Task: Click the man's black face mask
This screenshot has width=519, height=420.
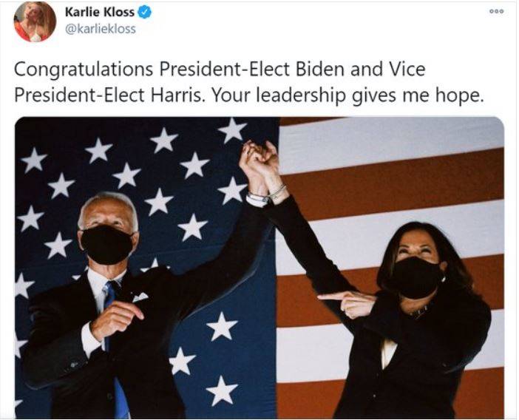Action: click(x=107, y=245)
